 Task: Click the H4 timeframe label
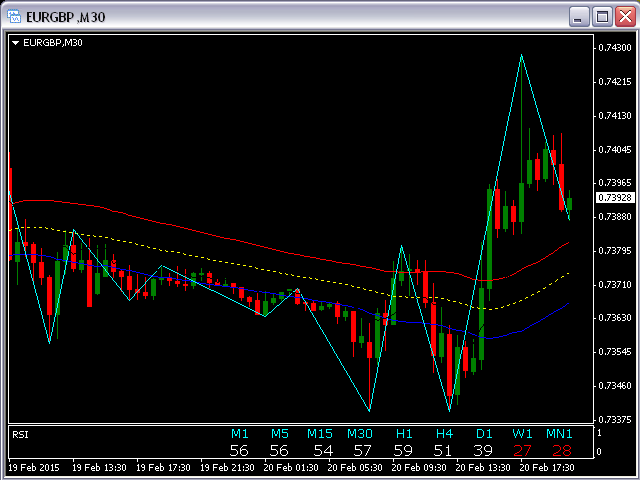tap(444, 433)
